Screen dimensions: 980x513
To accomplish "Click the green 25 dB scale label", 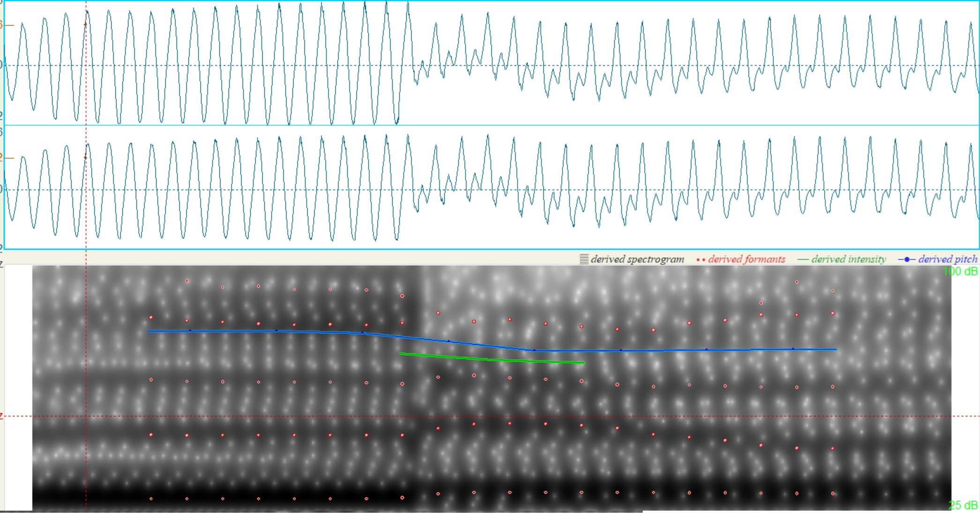I will pos(963,505).
